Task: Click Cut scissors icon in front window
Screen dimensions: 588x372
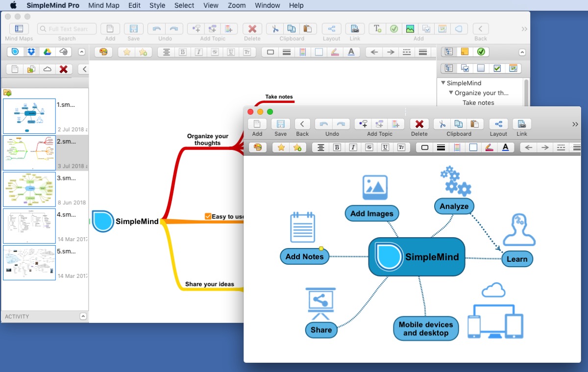Action: (x=442, y=124)
